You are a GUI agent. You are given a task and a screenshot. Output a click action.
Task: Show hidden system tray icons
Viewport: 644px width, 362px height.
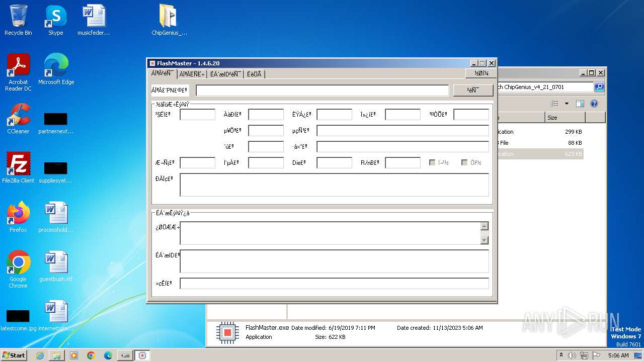561,355
